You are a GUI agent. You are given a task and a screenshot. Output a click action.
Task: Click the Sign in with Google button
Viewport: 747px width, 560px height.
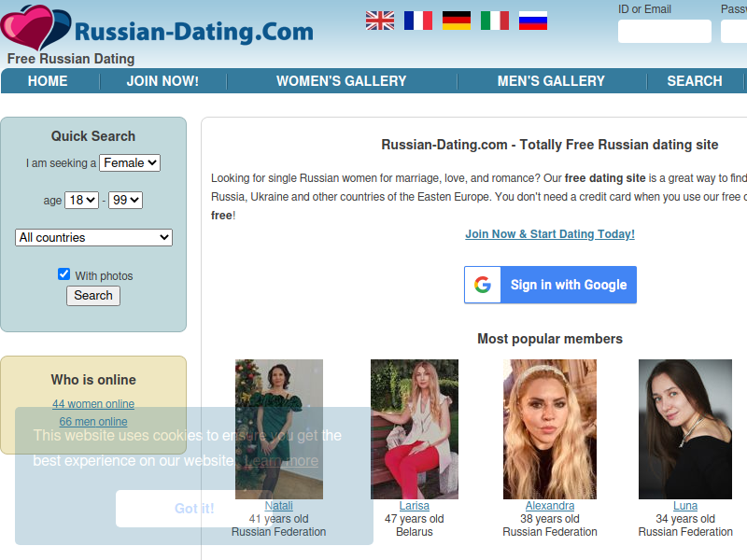coord(550,285)
